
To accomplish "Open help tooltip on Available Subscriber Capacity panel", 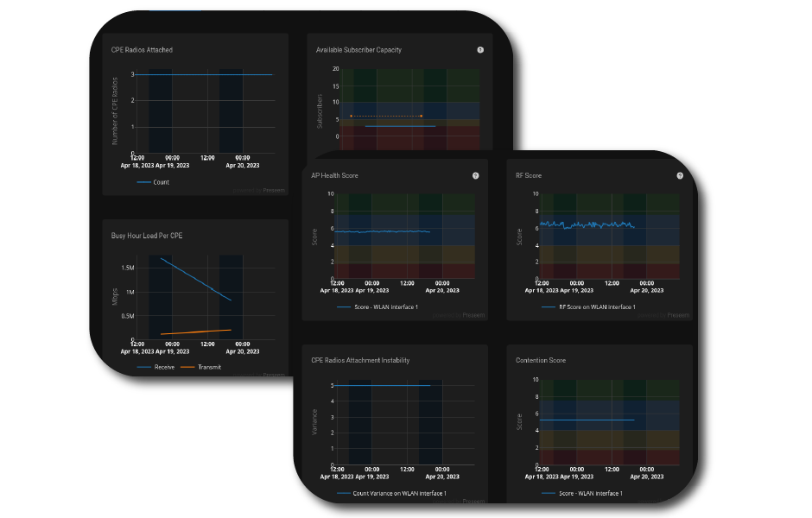I will (481, 50).
